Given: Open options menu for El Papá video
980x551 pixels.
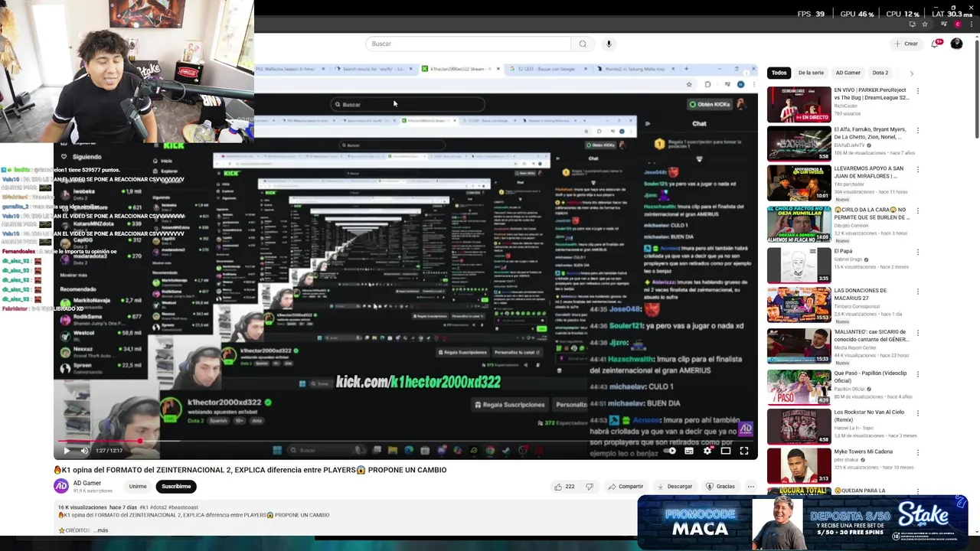Looking at the screenshot, I should click(917, 252).
